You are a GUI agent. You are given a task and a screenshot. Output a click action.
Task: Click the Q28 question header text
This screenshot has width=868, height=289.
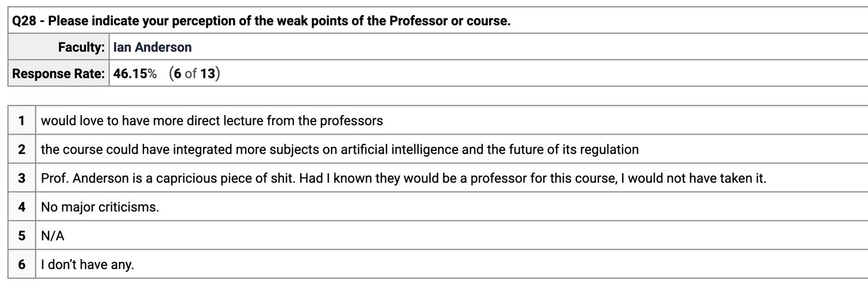click(x=261, y=21)
